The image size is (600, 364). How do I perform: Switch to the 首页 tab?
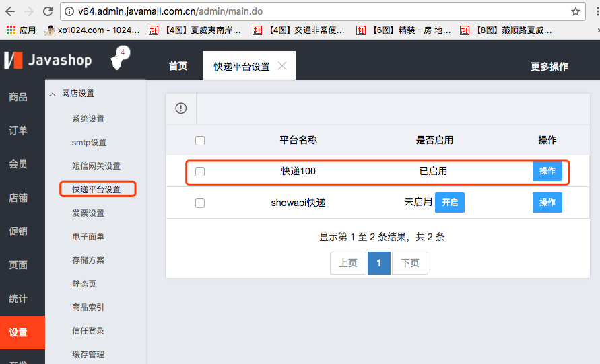(x=178, y=66)
